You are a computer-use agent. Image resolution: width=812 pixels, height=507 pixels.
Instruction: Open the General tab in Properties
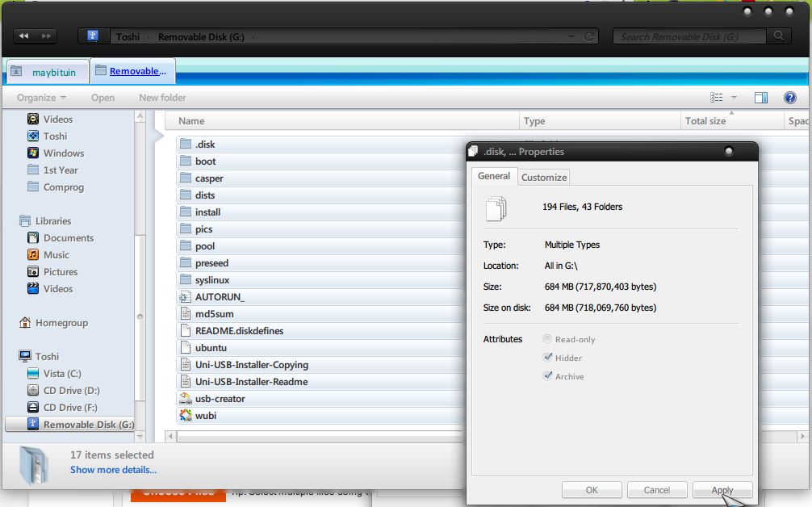pos(494,176)
